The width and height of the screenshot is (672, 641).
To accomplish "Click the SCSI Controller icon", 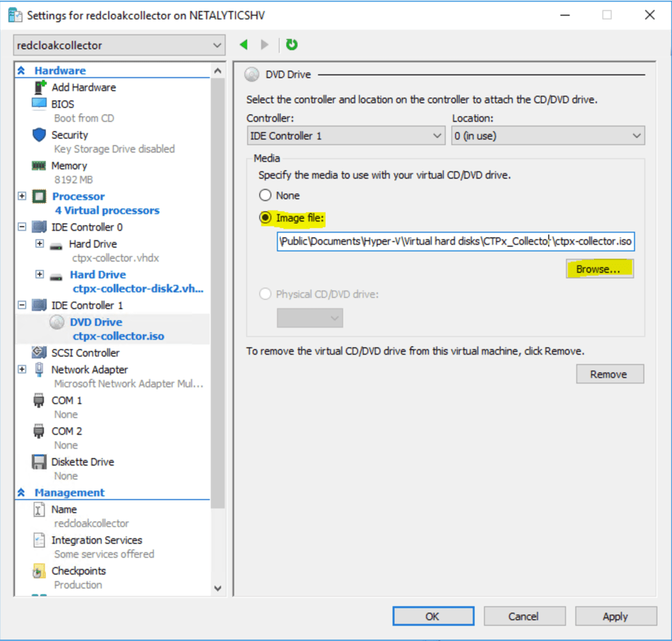I will (40, 353).
